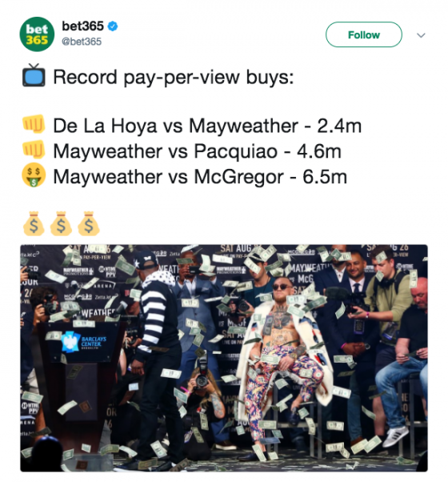Expand the tweet options chevron

(x=421, y=35)
